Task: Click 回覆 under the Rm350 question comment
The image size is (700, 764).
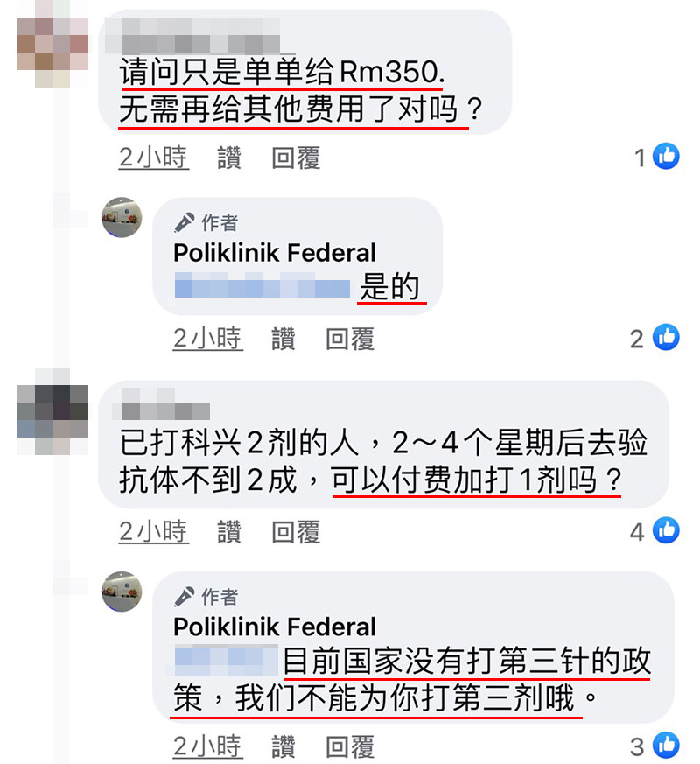Action: pyautogui.click(x=296, y=158)
